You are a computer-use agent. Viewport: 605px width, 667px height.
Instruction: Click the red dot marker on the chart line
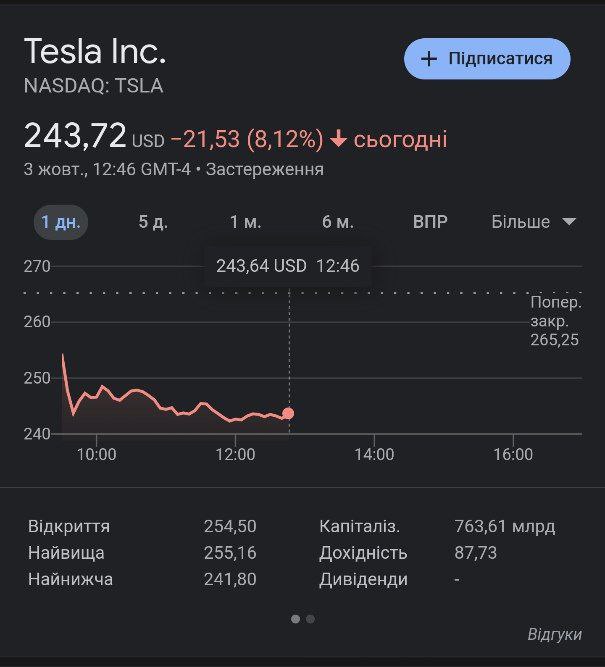(288, 413)
